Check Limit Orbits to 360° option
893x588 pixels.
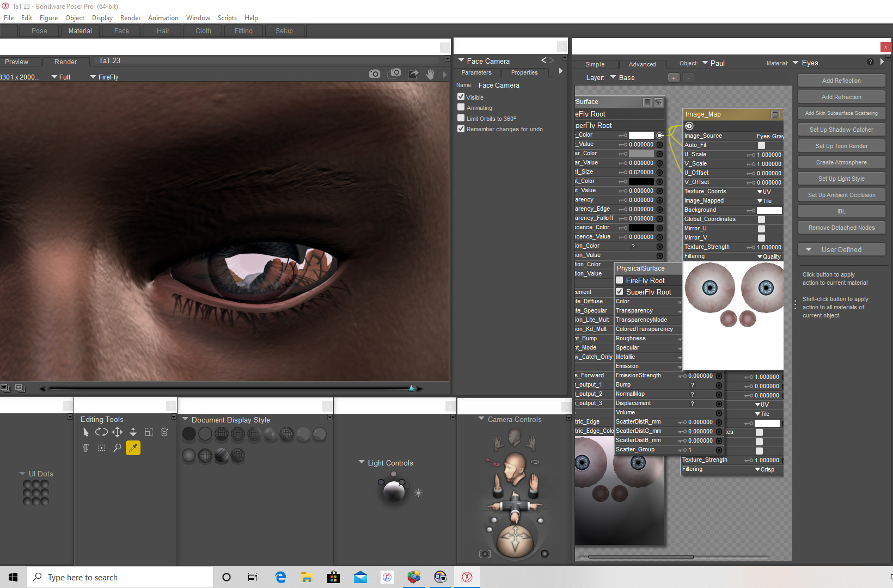coord(461,118)
